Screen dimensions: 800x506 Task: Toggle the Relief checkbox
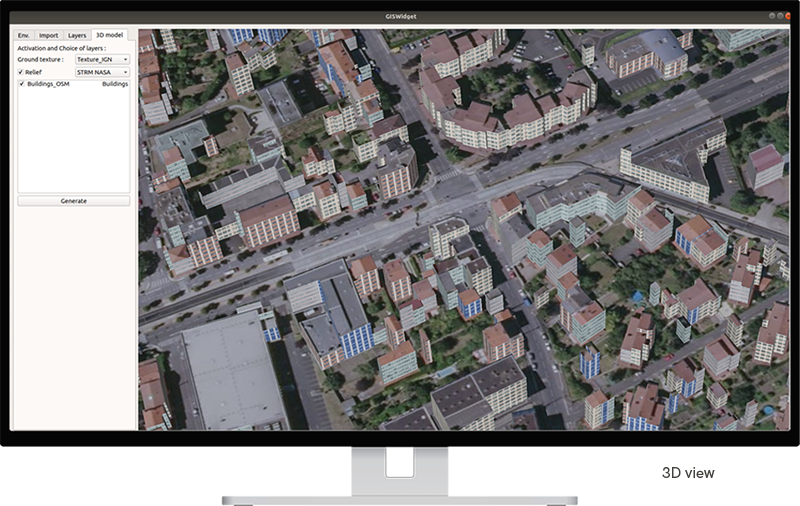pos(21,72)
